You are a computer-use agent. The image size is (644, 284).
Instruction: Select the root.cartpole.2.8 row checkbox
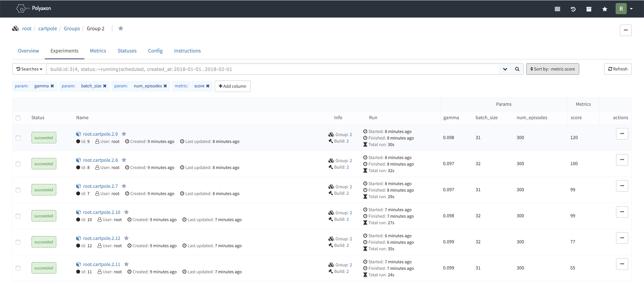point(18,164)
